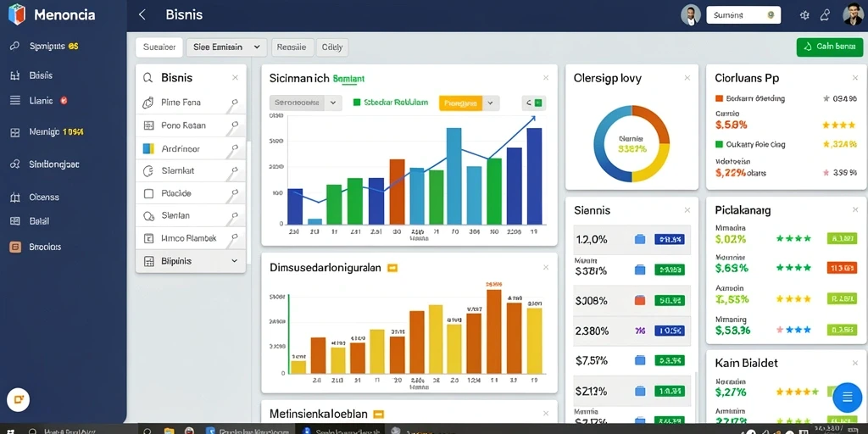
Task: Toggle the Bodkarn Olteding orange legend square
Action: tap(719, 98)
